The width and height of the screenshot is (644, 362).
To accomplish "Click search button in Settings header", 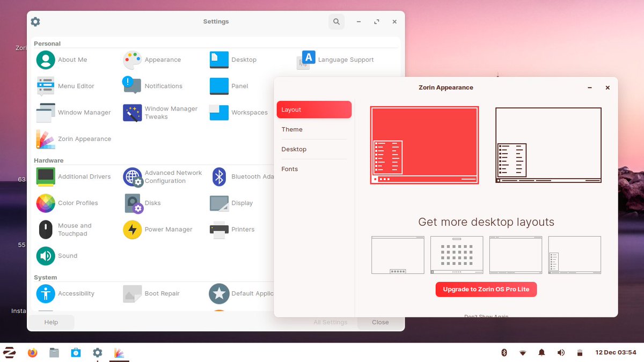I will point(336,21).
